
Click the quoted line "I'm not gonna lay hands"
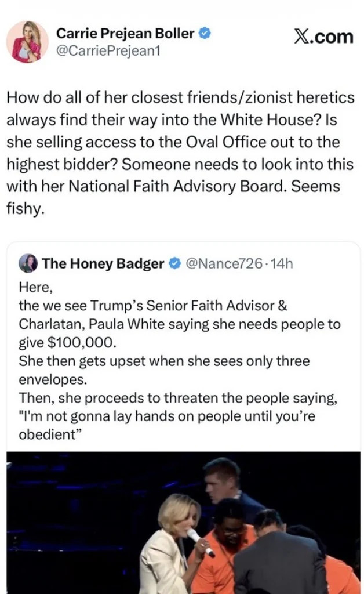167,416
